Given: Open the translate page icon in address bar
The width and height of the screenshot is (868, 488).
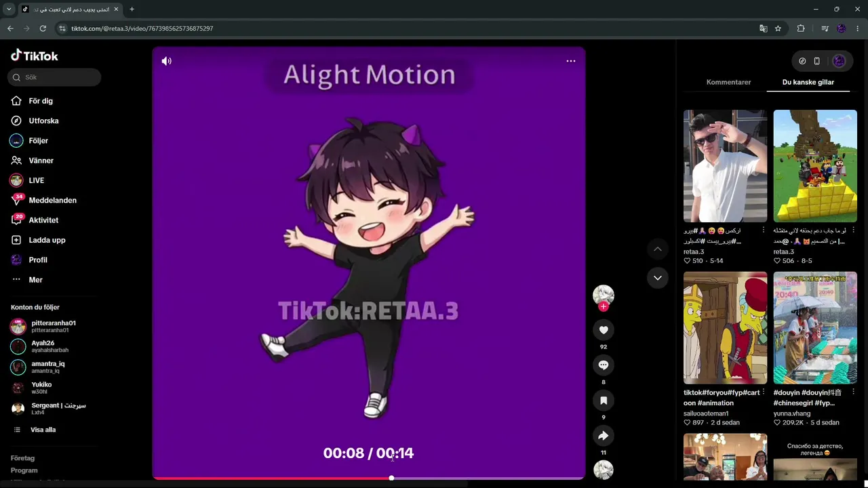Looking at the screenshot, I should 764,28.
